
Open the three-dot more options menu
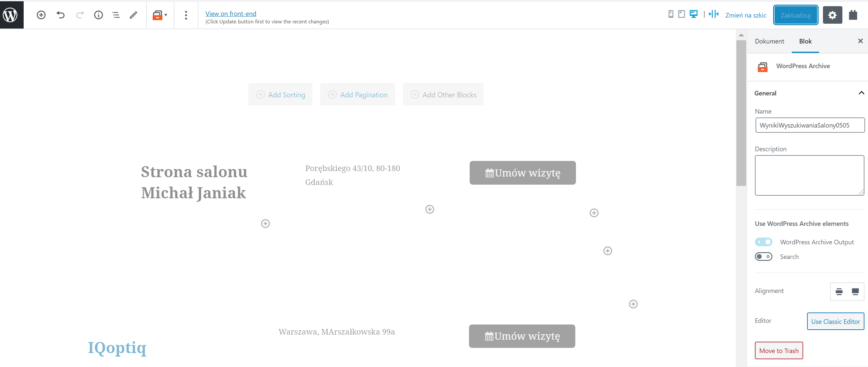[186, 15]
